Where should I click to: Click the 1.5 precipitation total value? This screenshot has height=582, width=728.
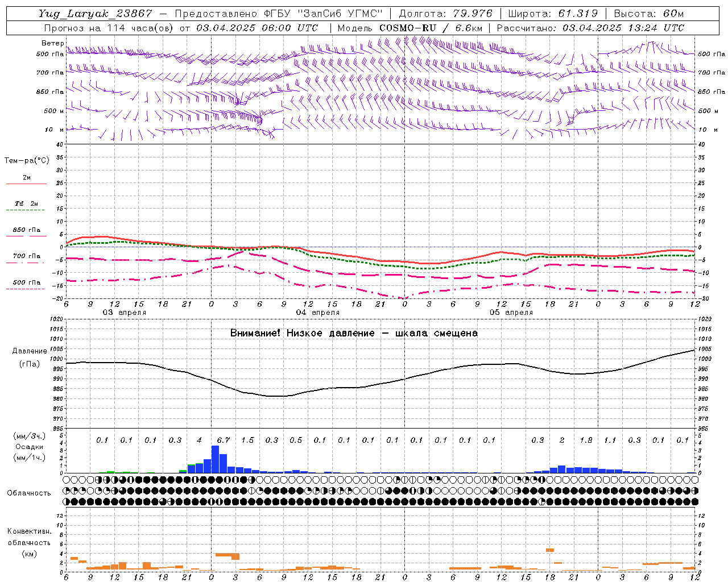[x=247, y=440]
